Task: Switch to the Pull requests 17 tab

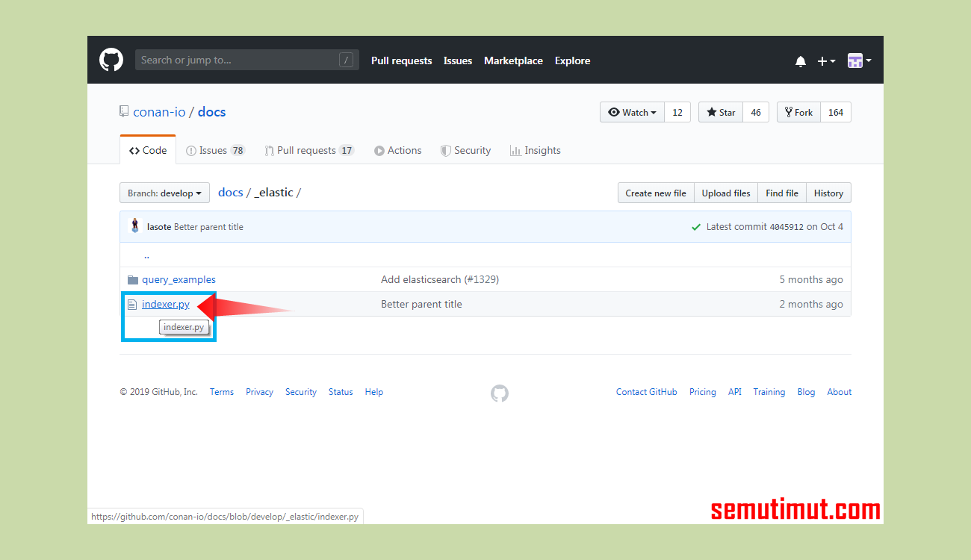Action: pos(308,150)
